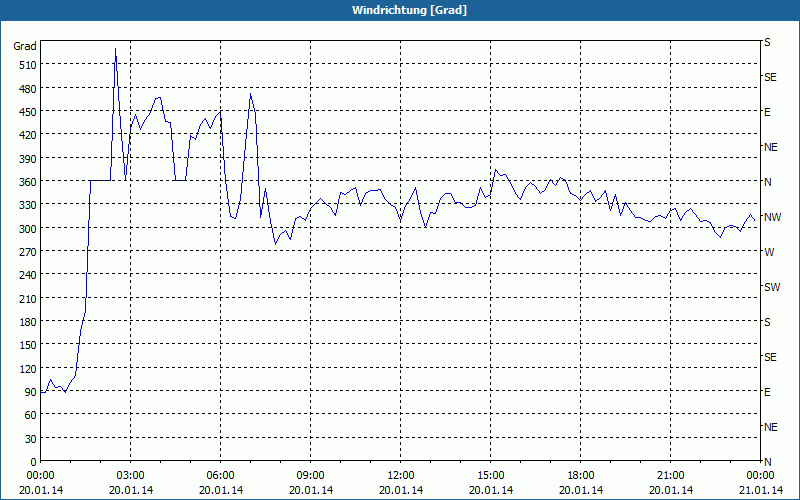Select the NW compass label on right axis
Viewport: 800px width, 500px height.
coord(772,217)
